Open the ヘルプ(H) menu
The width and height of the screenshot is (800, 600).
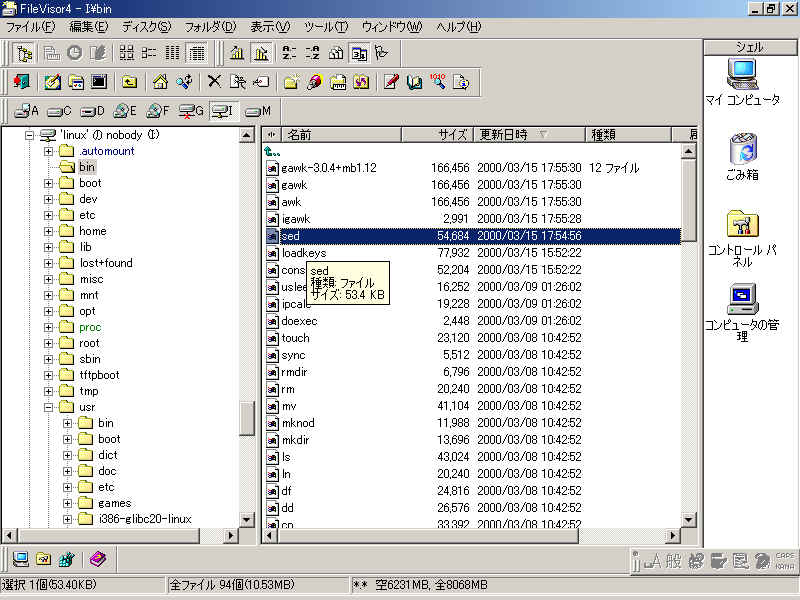[x=459, y=27]
